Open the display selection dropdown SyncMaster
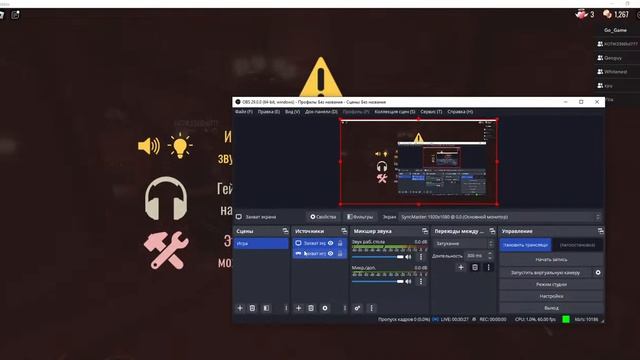 click(x=500, y=217)
